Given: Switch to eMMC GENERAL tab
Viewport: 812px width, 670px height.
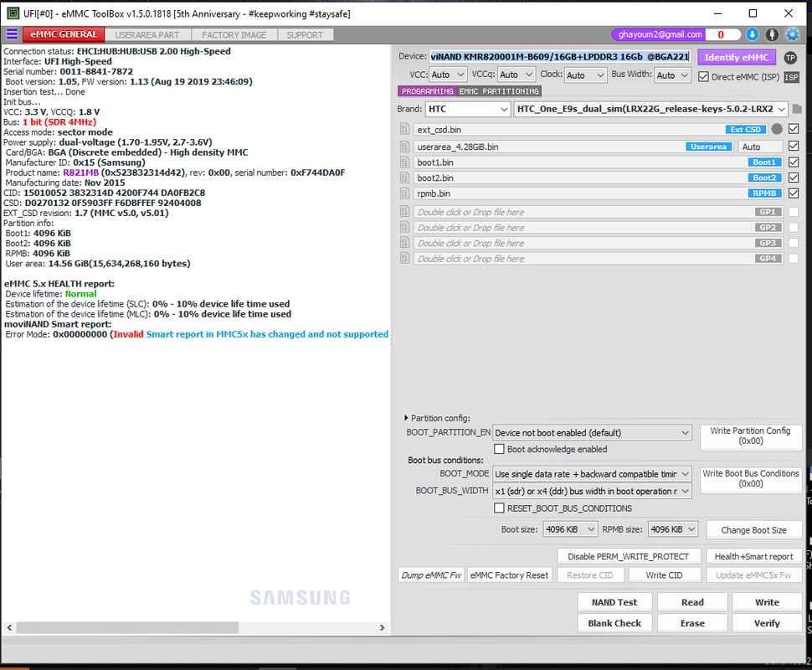Looking at the screenshot, I should pyautogui.click(x=64, y=34).
